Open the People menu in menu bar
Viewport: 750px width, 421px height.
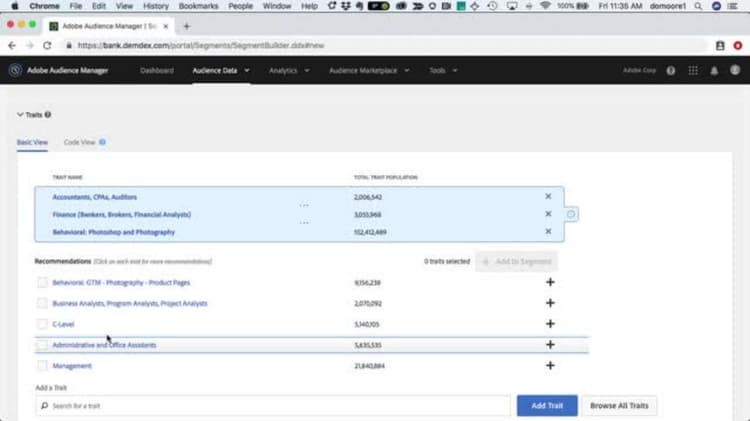[x=240, y=6]
